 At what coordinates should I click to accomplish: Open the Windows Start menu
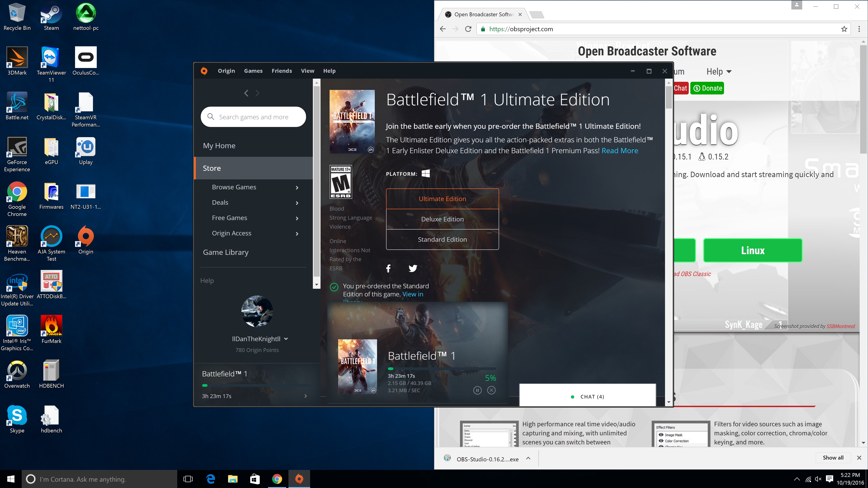(11, 479)
